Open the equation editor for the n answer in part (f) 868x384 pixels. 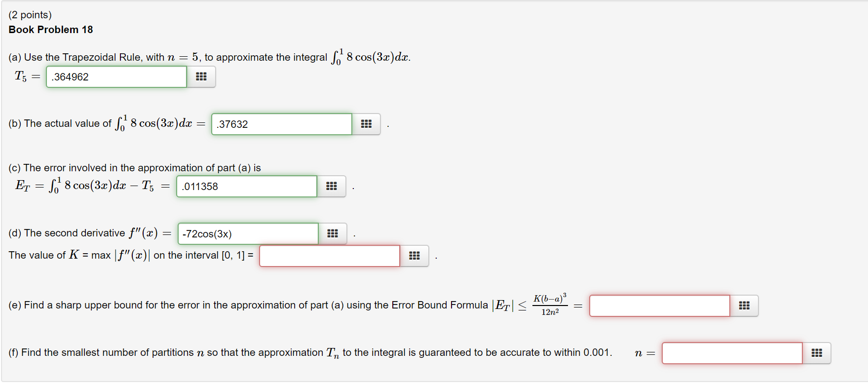tap(817, 352)
